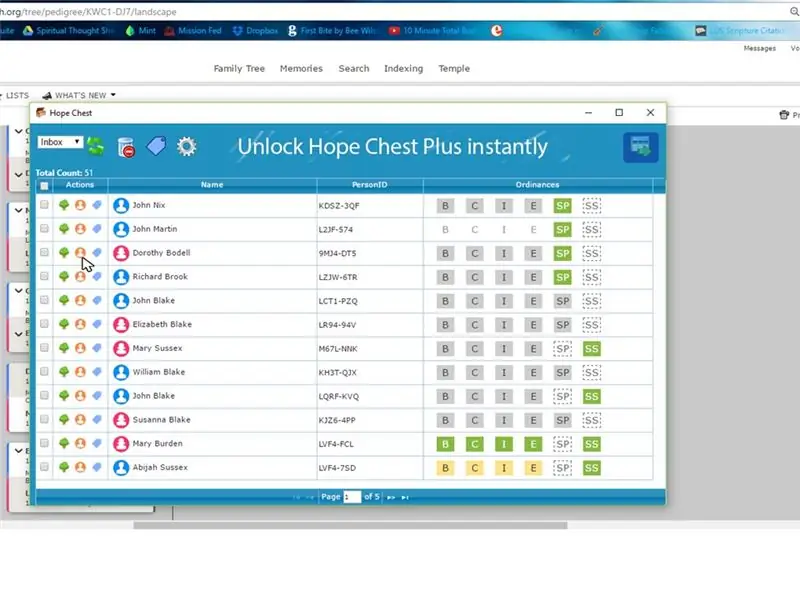This screenshot has height=600, width=800.
Task: Click the page number input field
Action: [x=352, y=497]
